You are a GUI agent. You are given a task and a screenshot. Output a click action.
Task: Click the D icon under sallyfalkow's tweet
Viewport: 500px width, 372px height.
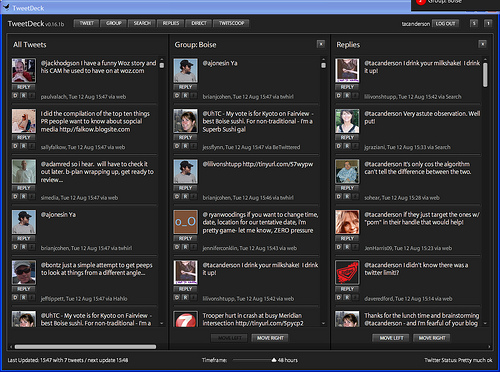pyautogui.click(x=15, y=146)
